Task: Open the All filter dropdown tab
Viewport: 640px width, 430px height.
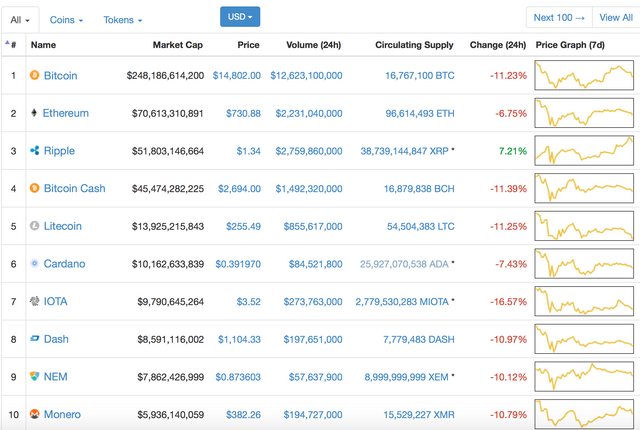Action: (x=20, y=20)
